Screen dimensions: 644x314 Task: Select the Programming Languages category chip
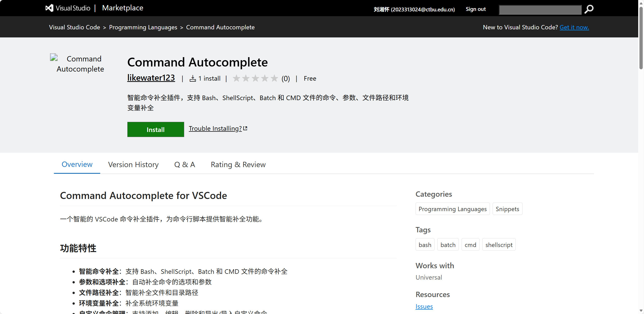[452, 209]
